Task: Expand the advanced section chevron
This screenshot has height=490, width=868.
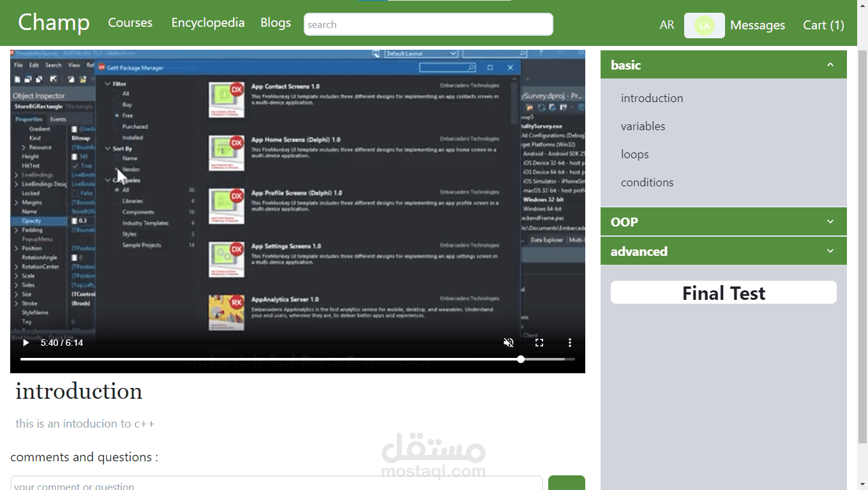Action: pos(830,251)
